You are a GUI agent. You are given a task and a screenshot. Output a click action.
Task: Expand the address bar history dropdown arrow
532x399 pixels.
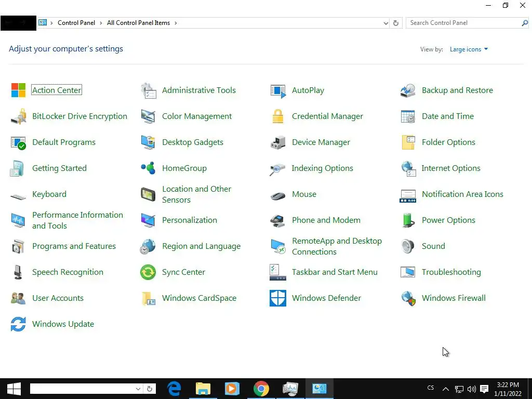pos(386,23)
